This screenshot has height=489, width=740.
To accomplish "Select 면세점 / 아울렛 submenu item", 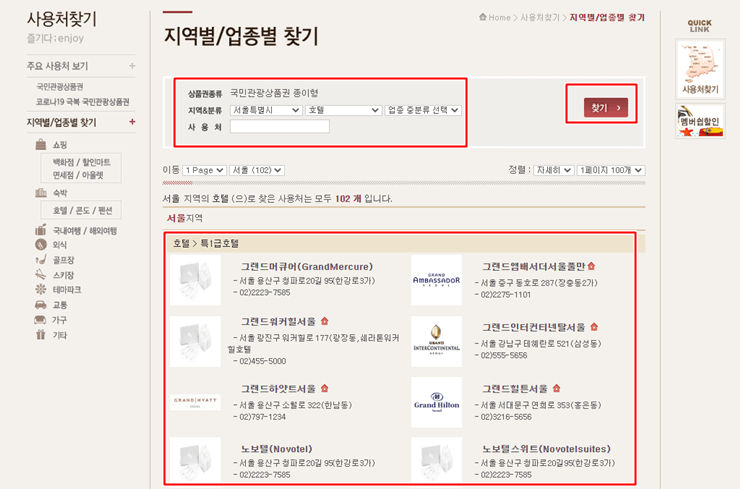I will (x=78, y=175).
